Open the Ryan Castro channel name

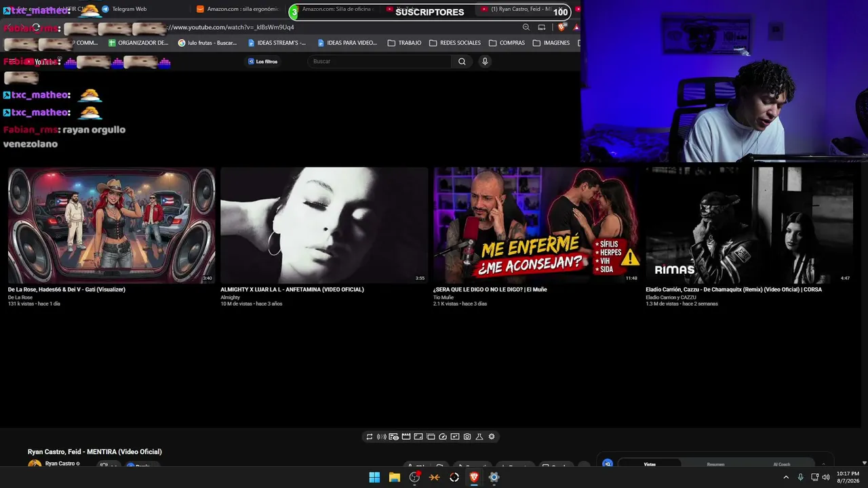[60, 464]
